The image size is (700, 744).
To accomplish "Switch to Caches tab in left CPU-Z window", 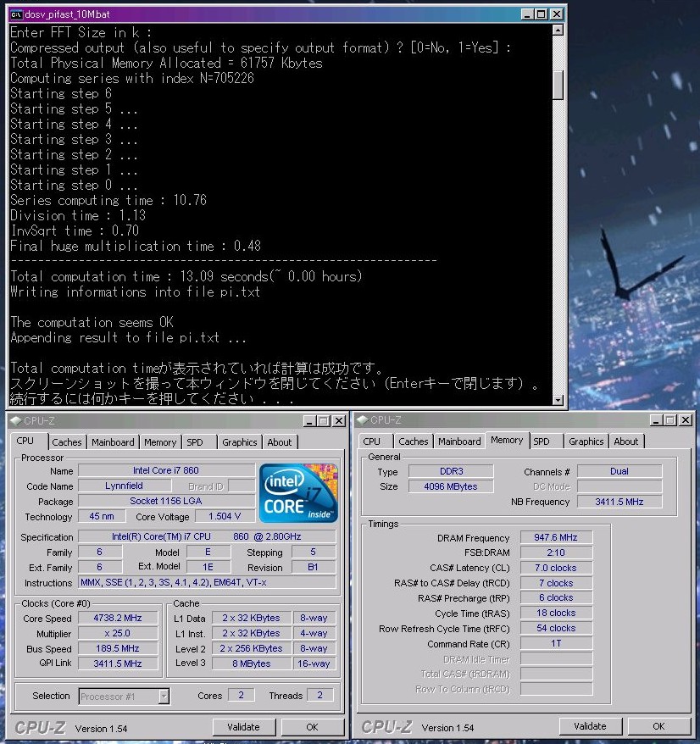I will 67,441.
